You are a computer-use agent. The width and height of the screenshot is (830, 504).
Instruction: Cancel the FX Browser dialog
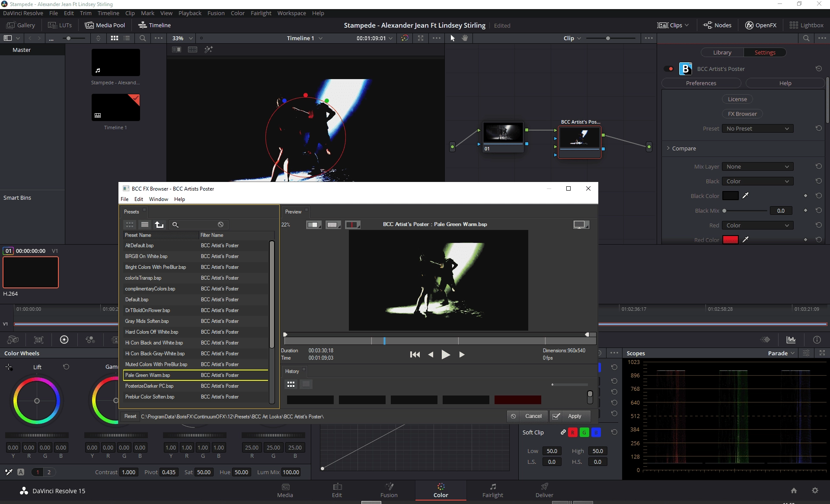[x=527, y=416]
